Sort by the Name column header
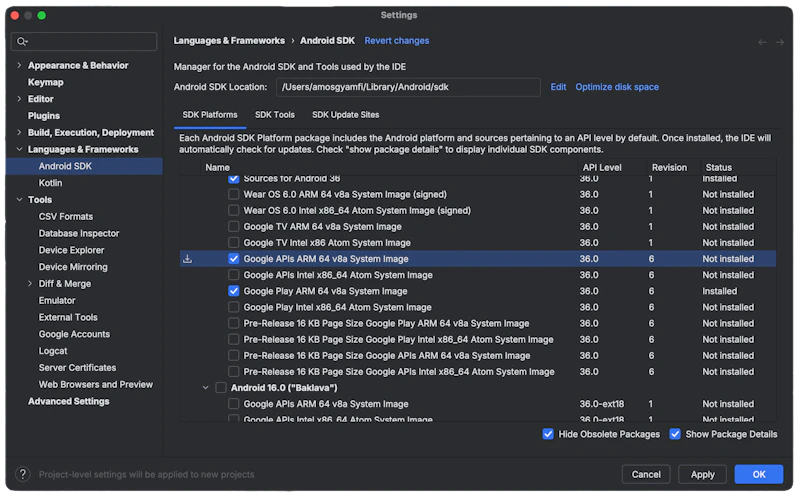The height and width of the screenshot is (497, 800). pos(217,167)
